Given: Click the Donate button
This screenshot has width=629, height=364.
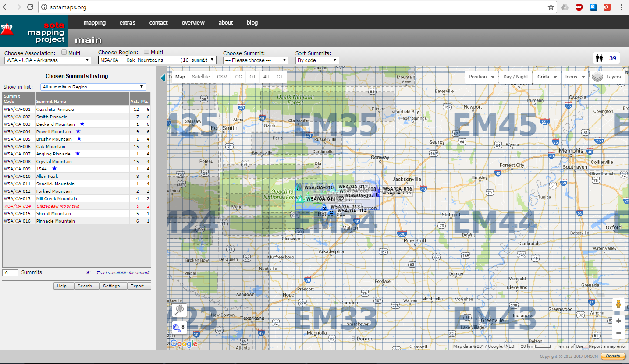Looking at the screenshot, I should click(x=613, y=356).
